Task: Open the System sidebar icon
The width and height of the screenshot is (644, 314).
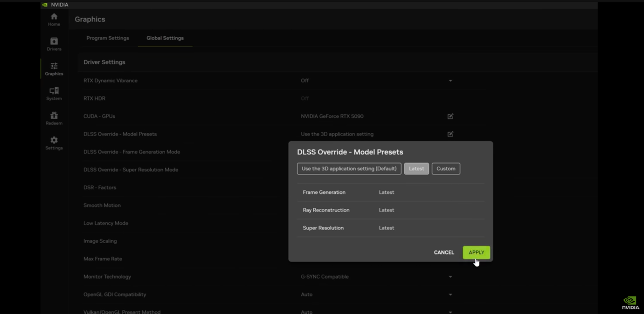Action: (54, 94)
